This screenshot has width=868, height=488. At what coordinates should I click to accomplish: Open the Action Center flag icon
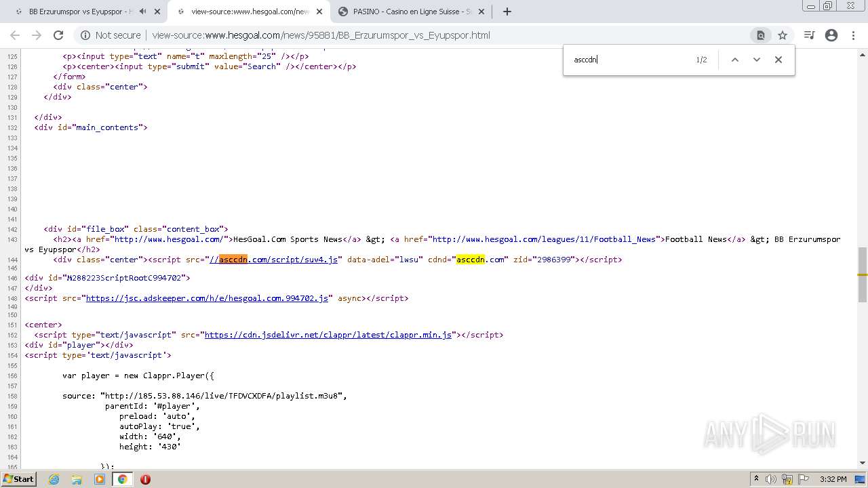tap(804, 479)
